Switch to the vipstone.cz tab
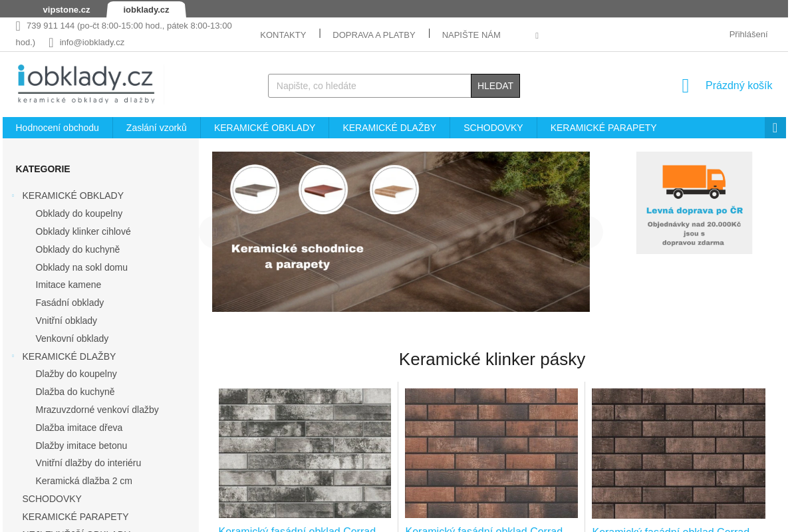 click(66, 9)
